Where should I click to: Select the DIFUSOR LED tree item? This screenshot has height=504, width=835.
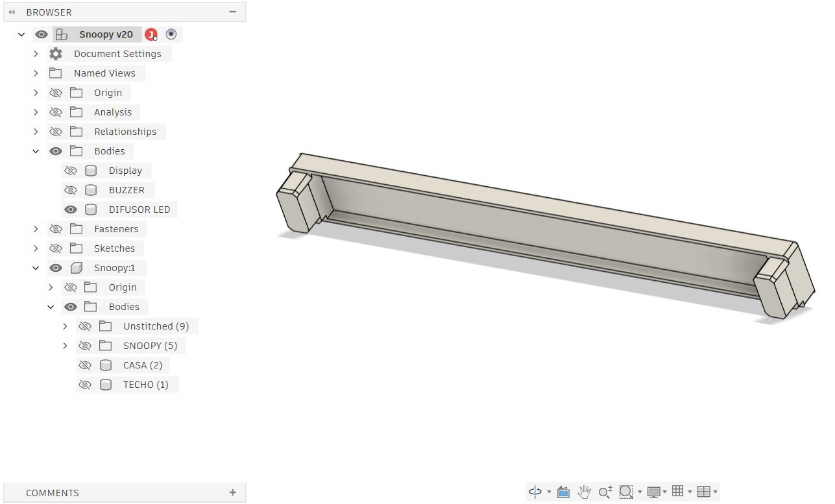tap(139, 210)
